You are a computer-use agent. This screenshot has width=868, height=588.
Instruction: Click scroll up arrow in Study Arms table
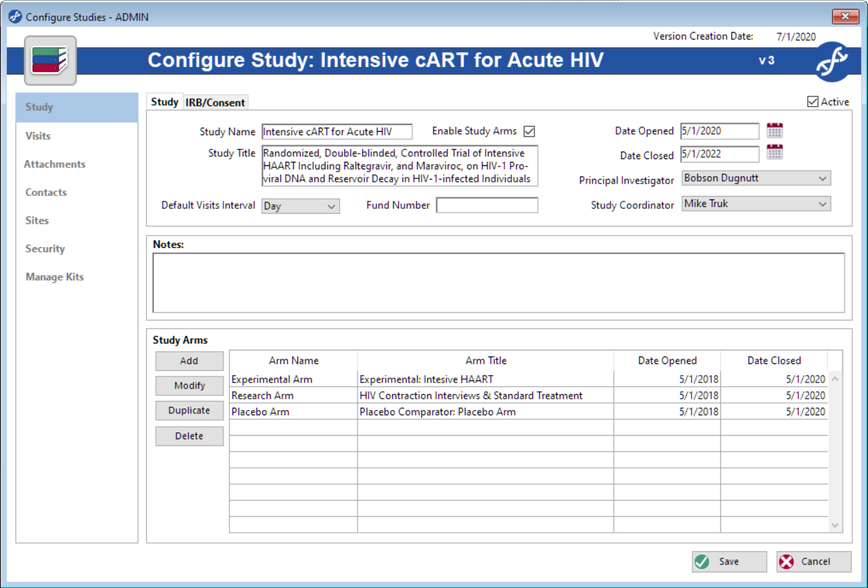pyautogui.click(x=835, y=379)
